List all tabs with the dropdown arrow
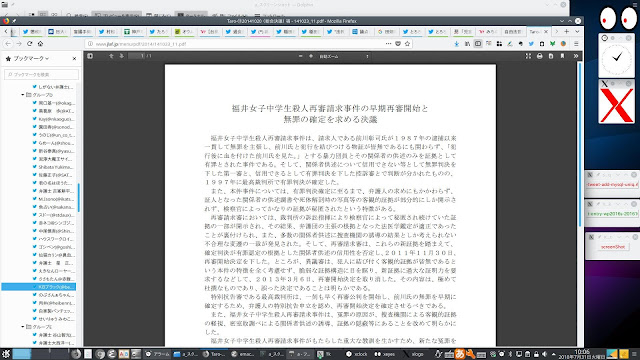 tap(577, 31)
